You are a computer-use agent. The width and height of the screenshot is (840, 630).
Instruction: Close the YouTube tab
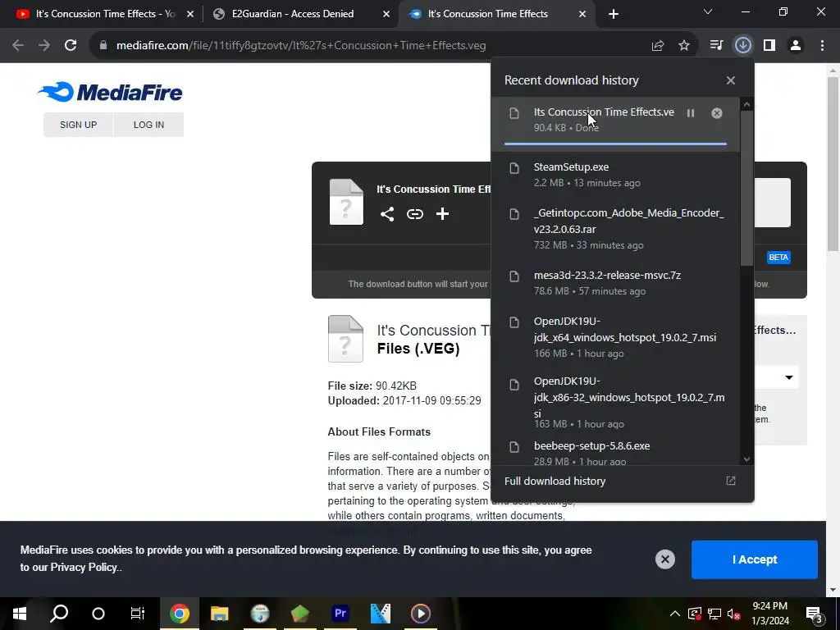[190, 14]
